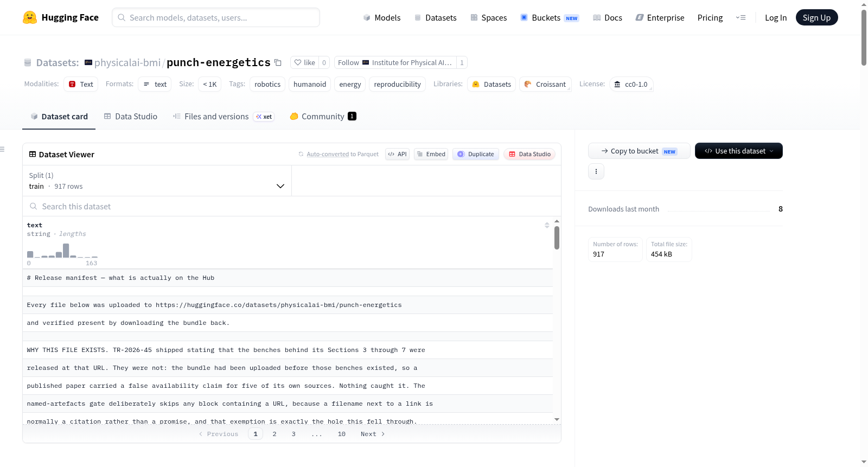
Task: Click the Hugging Face logo icon
Action: (30, 17)
